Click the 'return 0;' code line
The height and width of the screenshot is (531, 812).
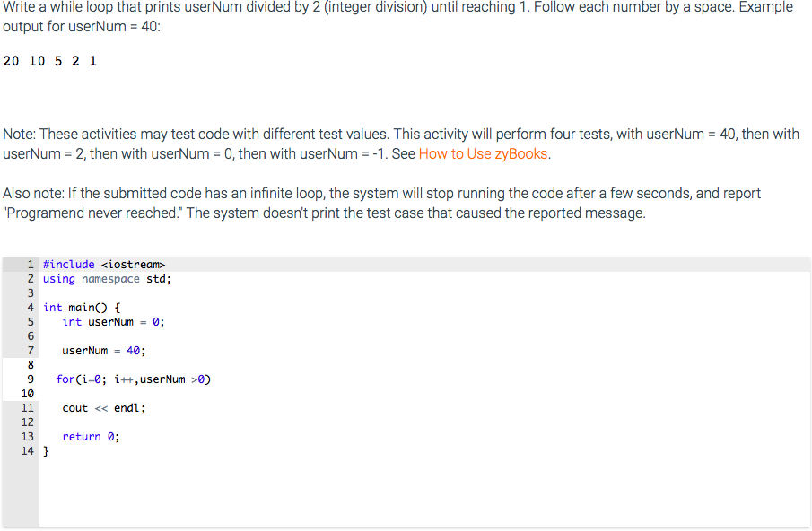[x=91, y=437]
